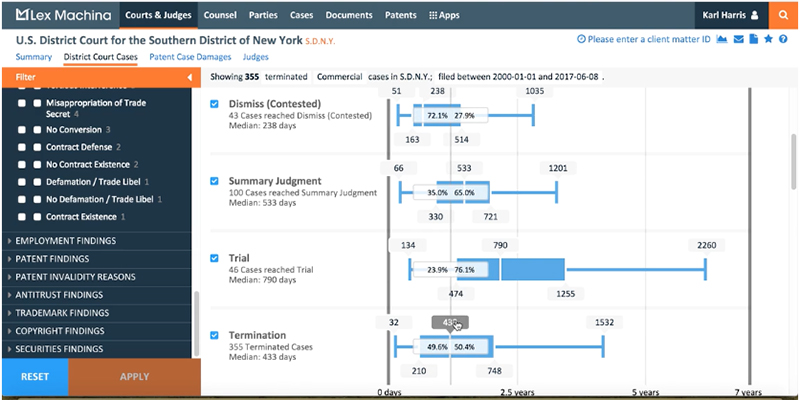
Task: Uncheck the Trial timing checkbox
Action: (214, 258)
